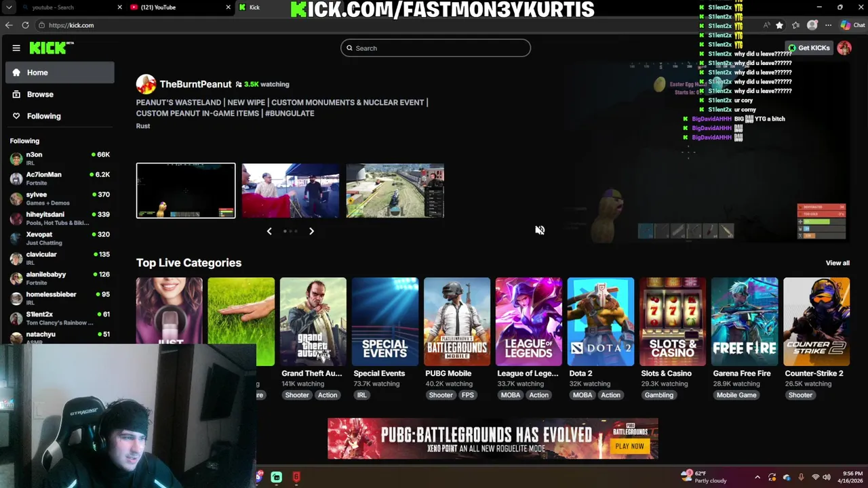Select the second featured thumbnail with red clothing
The height and width of the screenshot is (488, 868).
[x=290, y=190]
